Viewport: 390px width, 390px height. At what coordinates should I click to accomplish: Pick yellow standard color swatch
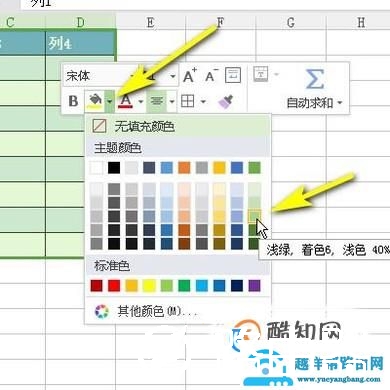click(149, 286)
